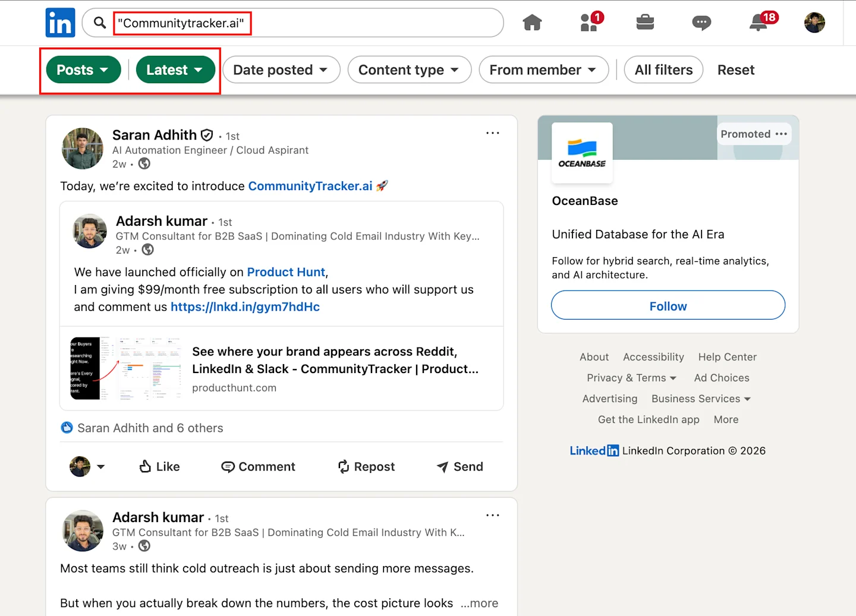Image resolution: width=856 pixels, height=616 pixels.
Task: Open the About footer link
Action: point(594,357)
